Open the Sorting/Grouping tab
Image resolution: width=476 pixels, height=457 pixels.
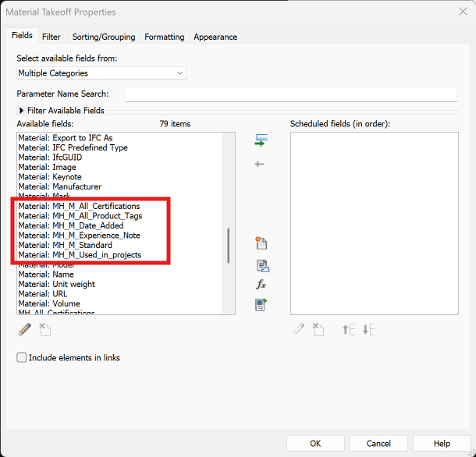(104, 37)
